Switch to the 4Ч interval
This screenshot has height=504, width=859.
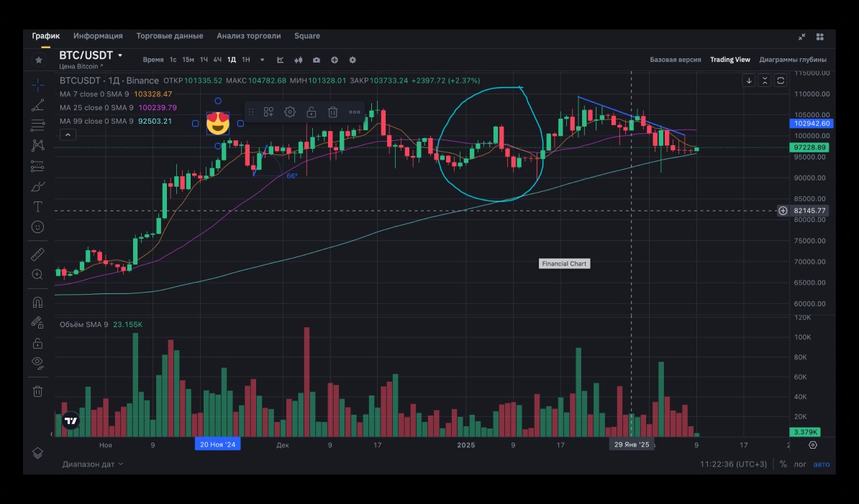tap(217, 60)
